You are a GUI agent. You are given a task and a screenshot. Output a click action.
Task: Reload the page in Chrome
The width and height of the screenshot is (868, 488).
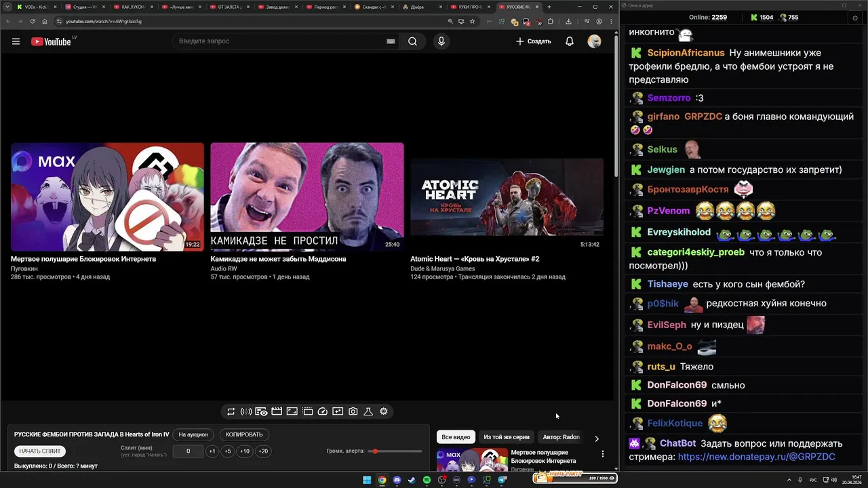33,21
